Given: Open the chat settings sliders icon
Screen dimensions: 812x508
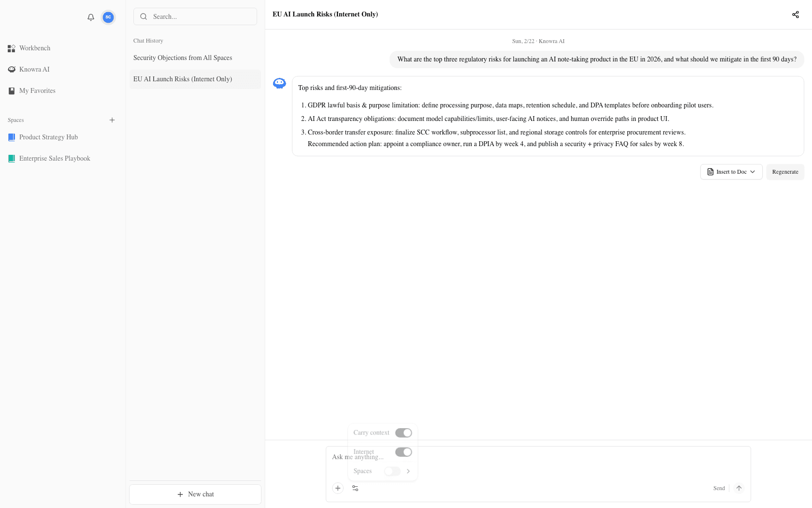Looking at the screenshot, I should point(355,488).
